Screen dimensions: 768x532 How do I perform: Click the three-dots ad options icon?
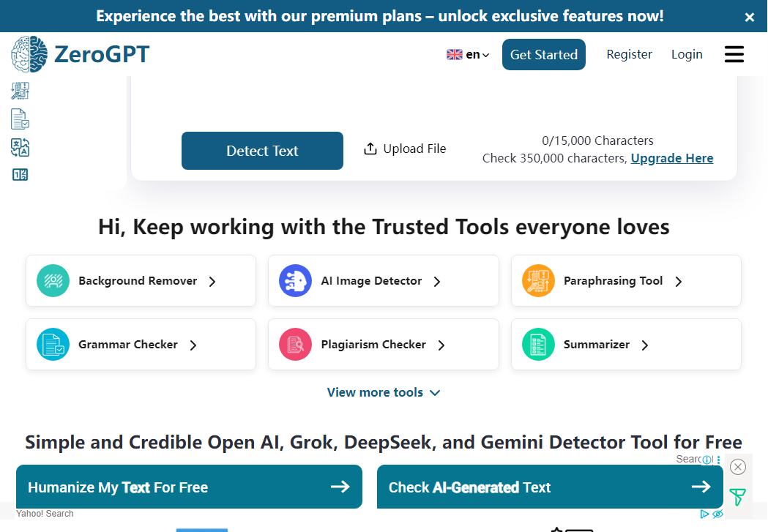tap(718, 460)
